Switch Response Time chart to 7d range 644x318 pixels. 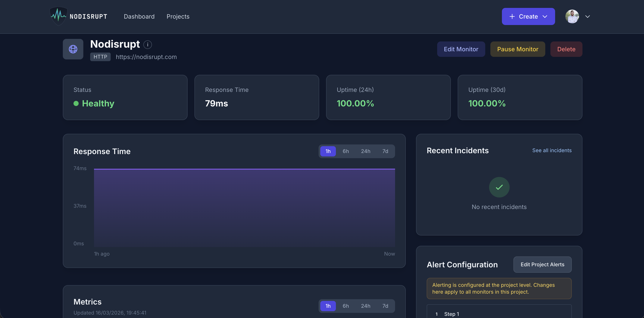point(385,151)
